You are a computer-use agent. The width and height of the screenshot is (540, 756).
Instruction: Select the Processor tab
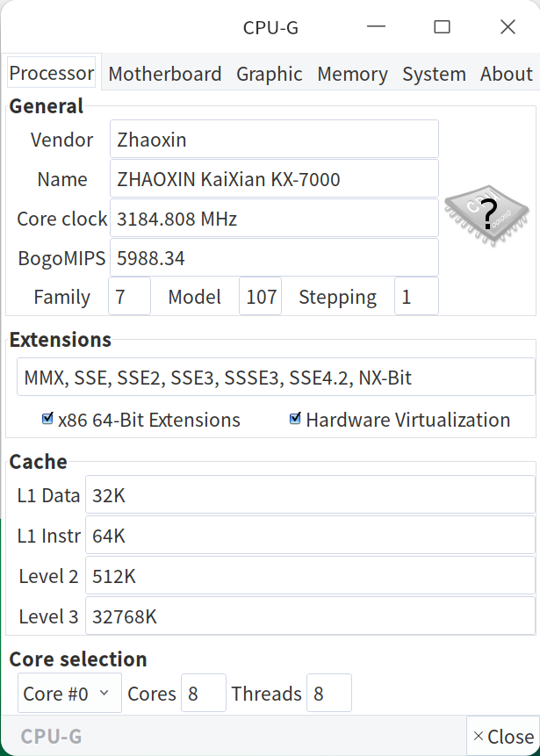pos(52,74)
